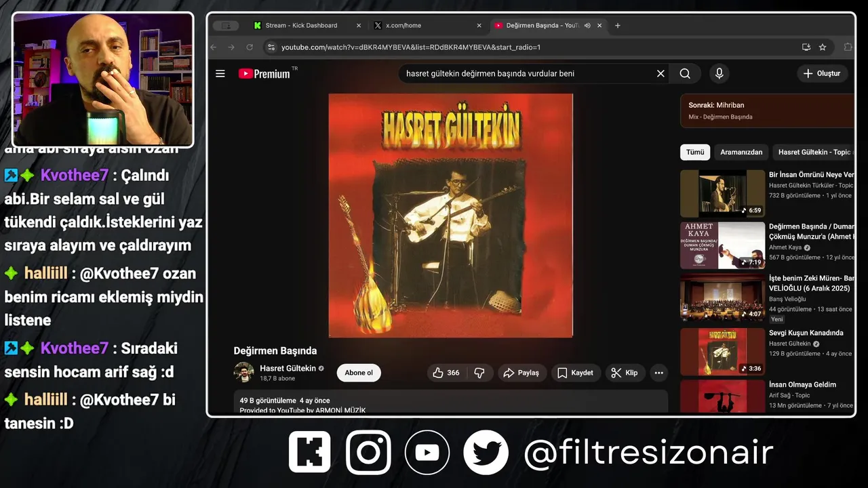This screenshot has width=868, height=488.
Task: Click the 'Değirmen Başında' video title
Action: point(275,350)
